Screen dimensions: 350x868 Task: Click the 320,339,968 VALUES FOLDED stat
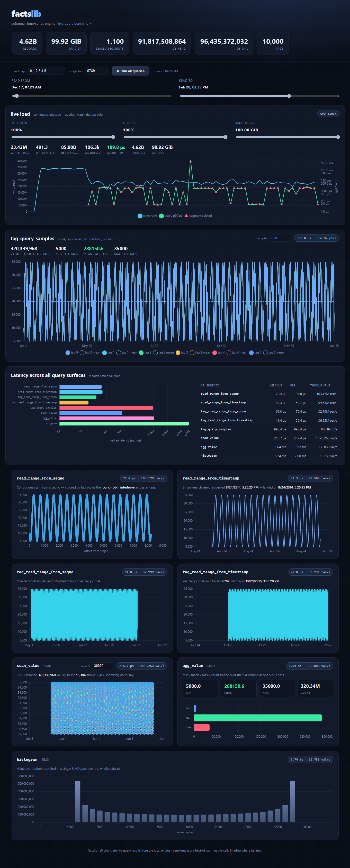(30, 251)
